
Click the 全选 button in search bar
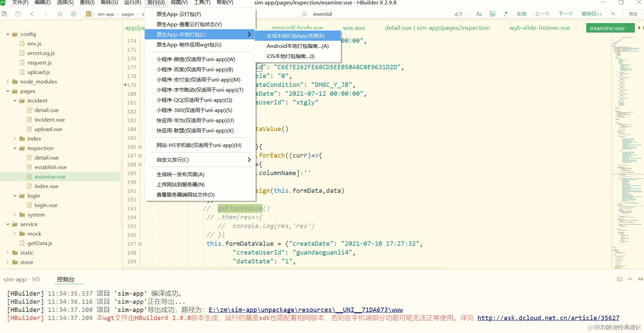point(521,14)
